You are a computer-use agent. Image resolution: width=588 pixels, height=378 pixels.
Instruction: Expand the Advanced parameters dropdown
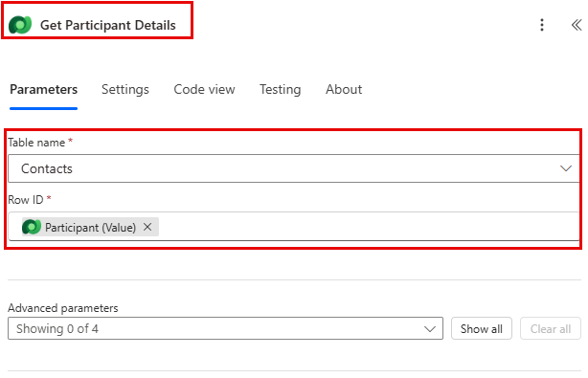click(225, 328)
